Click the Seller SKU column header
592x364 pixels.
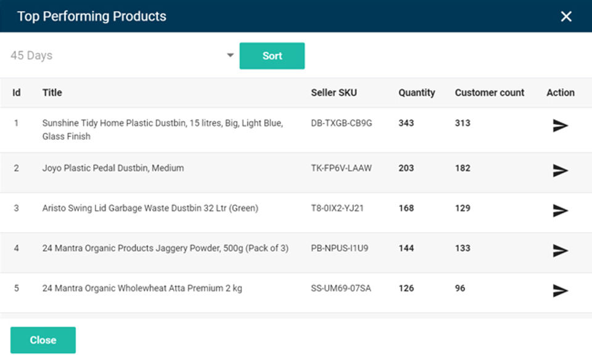click(334, 92)
